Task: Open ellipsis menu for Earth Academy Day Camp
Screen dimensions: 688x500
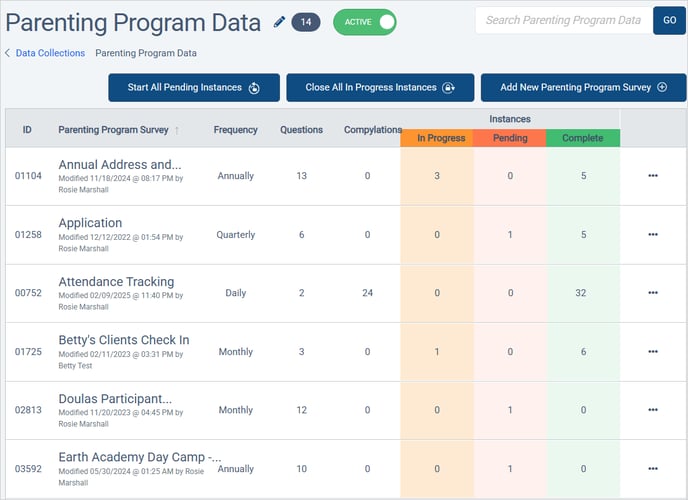Action: [x=653, y=469]
